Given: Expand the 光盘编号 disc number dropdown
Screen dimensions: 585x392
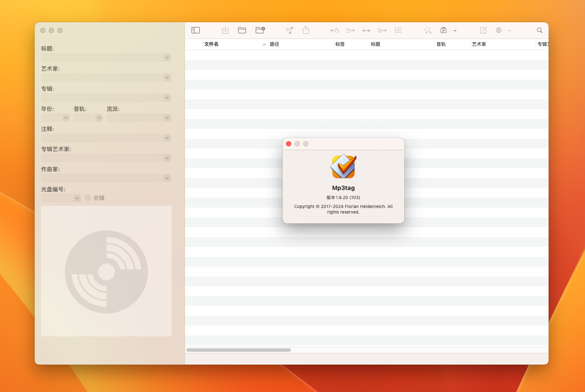Looking at the screenshot, I should click(77, 198).
